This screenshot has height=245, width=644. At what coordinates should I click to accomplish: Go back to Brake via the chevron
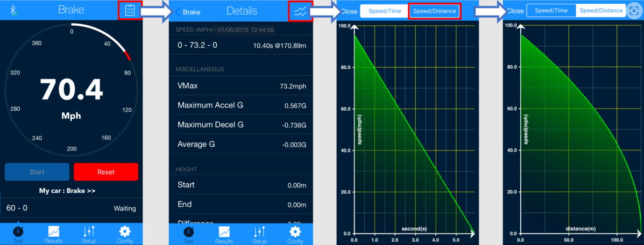tap(188, 12)
